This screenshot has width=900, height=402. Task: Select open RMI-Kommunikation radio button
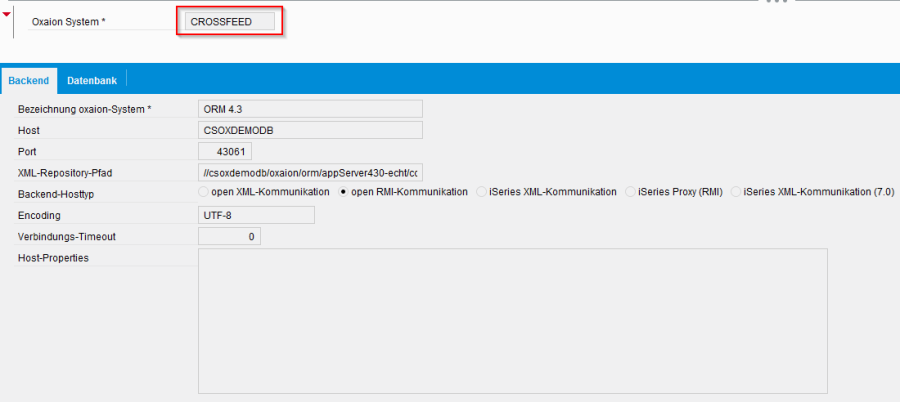(344, 192)
